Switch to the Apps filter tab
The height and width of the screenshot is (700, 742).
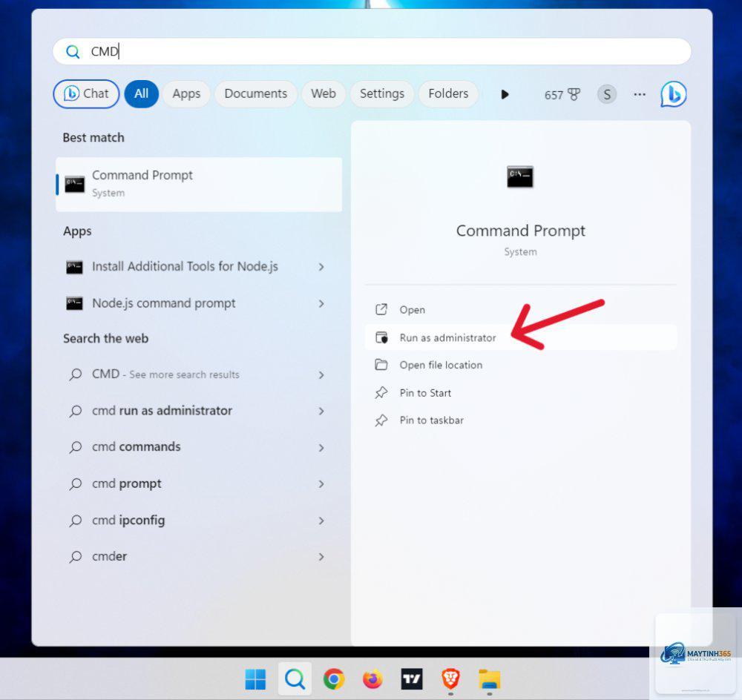[x=186, y=93]
